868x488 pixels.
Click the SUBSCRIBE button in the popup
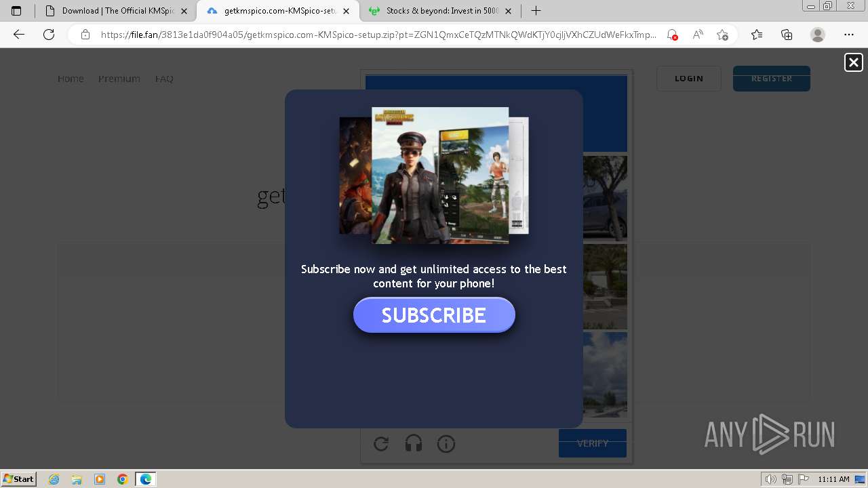[434, 315]
